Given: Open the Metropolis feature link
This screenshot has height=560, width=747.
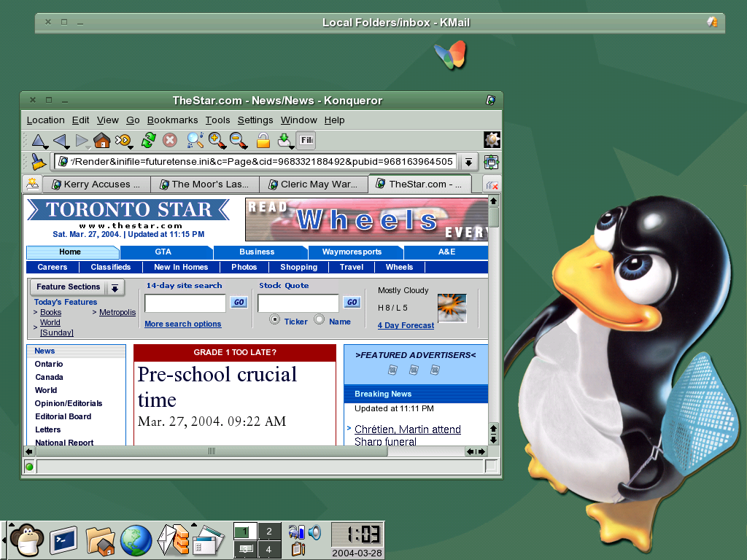Looking at the screenshot, I should click(117, 312).
